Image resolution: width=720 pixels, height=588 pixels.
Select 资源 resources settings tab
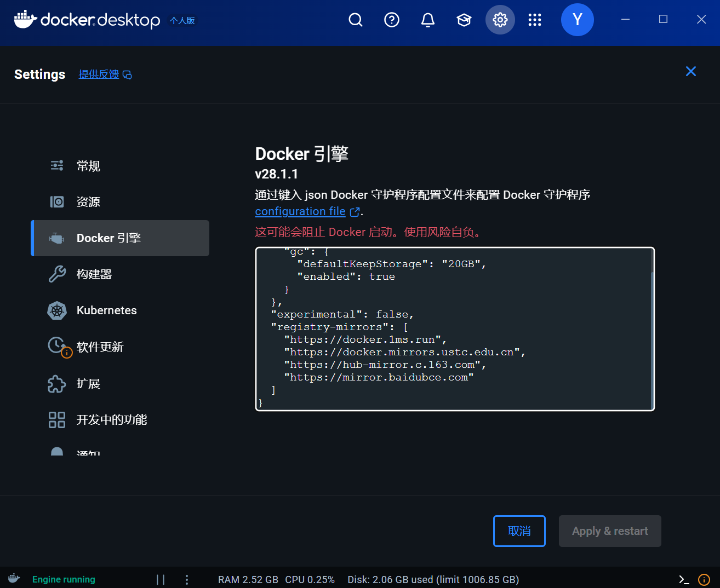120,202
